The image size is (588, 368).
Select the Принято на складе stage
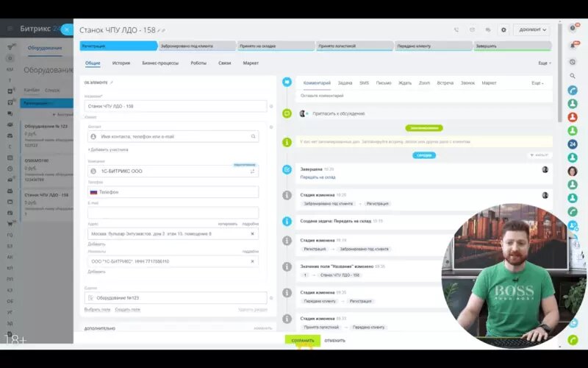point(276,46)
